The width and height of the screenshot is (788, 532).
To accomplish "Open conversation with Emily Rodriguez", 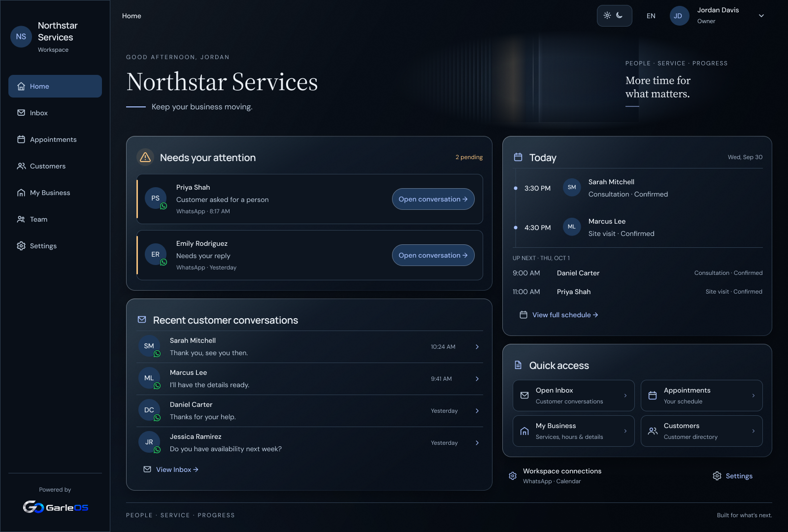I will click(433, 255).
